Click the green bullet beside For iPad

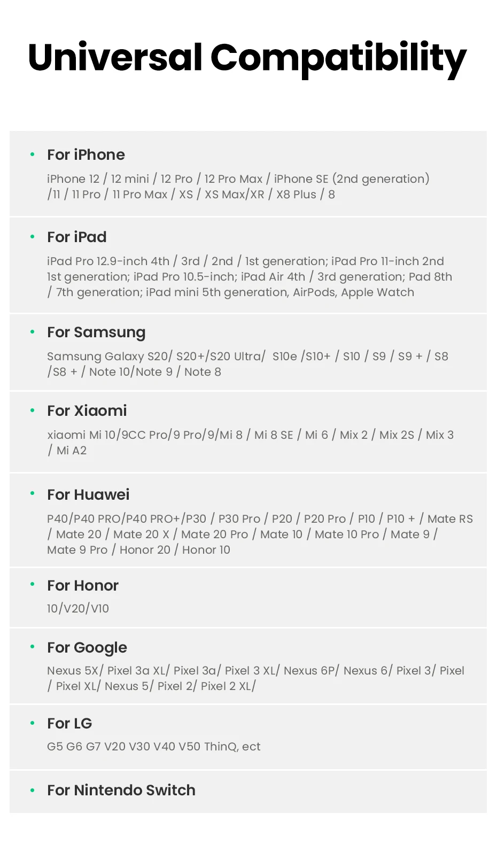click(x=33, y=237)
